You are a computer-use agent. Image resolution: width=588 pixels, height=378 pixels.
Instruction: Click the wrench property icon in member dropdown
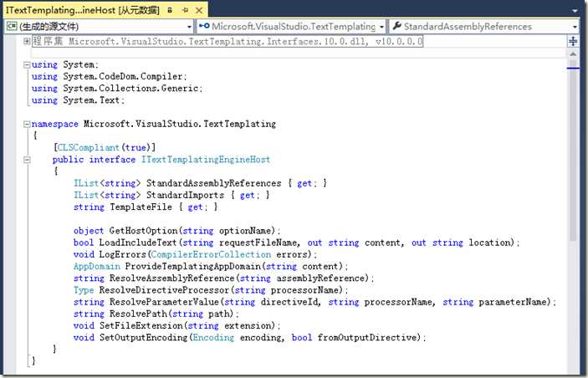click(396, 26)
